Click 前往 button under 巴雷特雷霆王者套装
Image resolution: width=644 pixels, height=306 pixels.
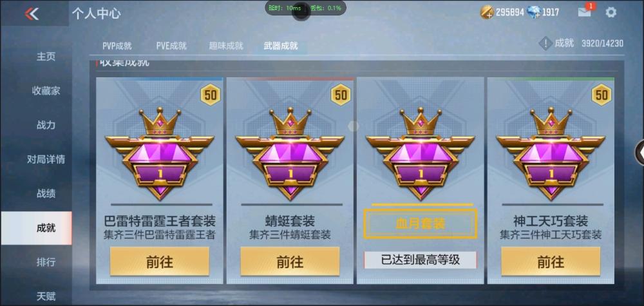coord(160,262)
